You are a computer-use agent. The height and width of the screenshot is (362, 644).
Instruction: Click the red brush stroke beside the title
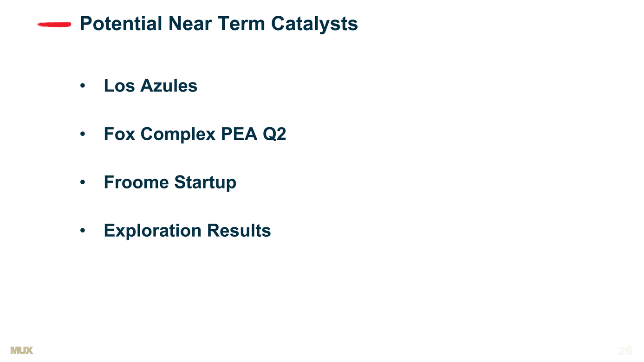(x=54, y=25)
